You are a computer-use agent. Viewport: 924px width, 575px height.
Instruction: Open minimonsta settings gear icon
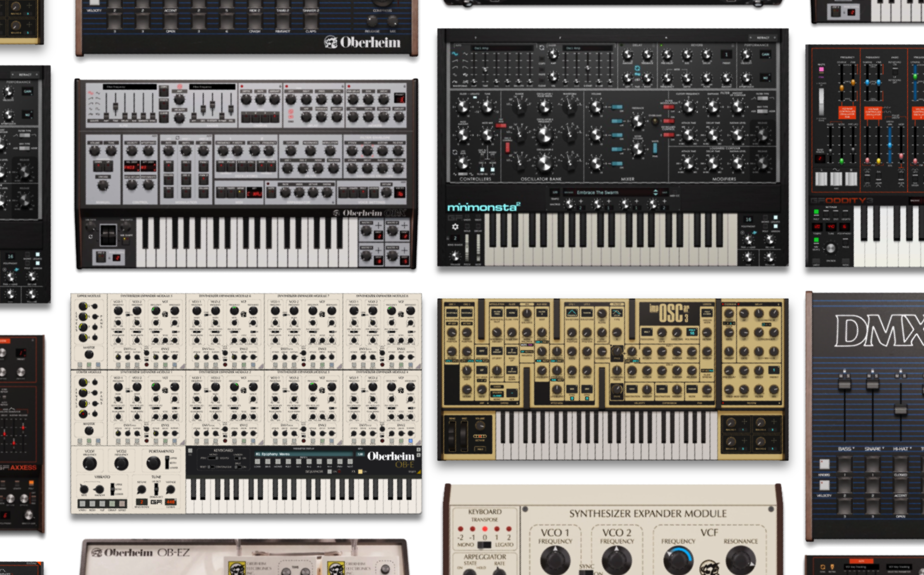pyautogui.click(x=455, y=227)
